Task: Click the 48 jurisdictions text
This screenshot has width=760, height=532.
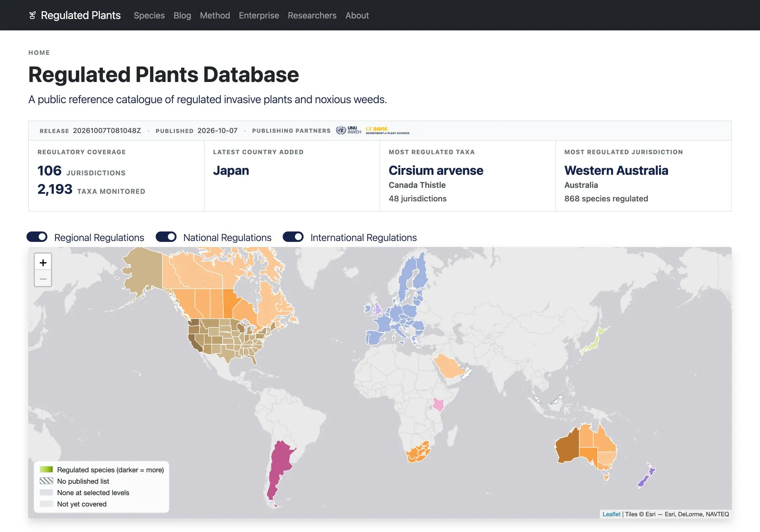Action: coord(418,198)
